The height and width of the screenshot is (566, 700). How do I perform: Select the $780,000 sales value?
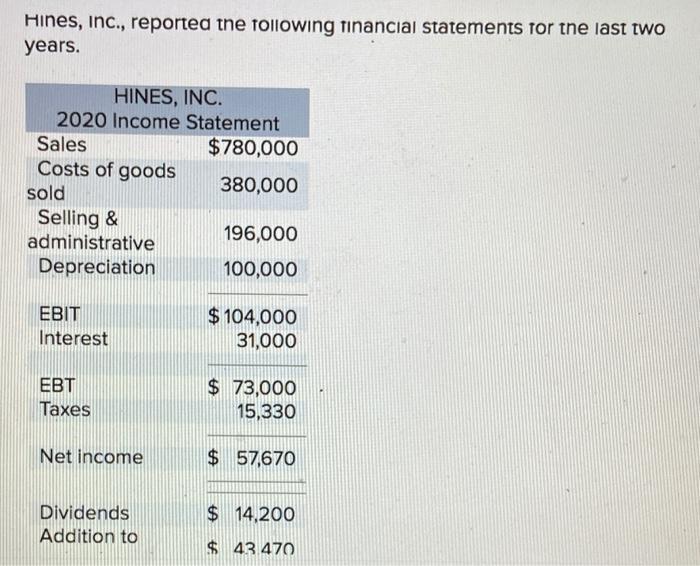pyautogui.click(x=253, y=148)
